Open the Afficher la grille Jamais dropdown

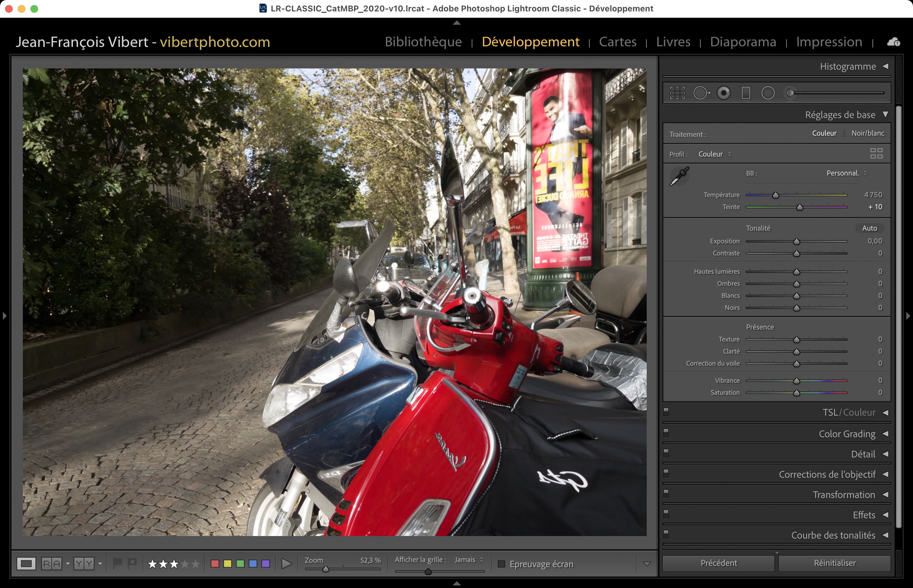point(469,560)
